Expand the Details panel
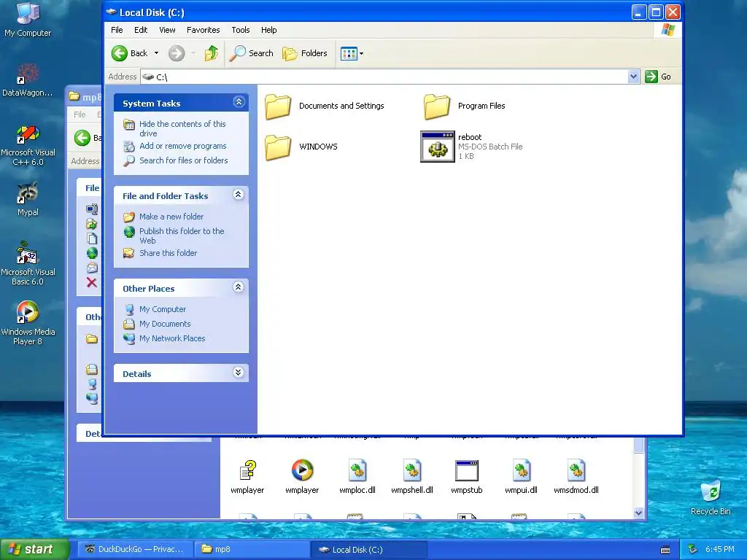747x560 pixels. click(x=239, y=373)
